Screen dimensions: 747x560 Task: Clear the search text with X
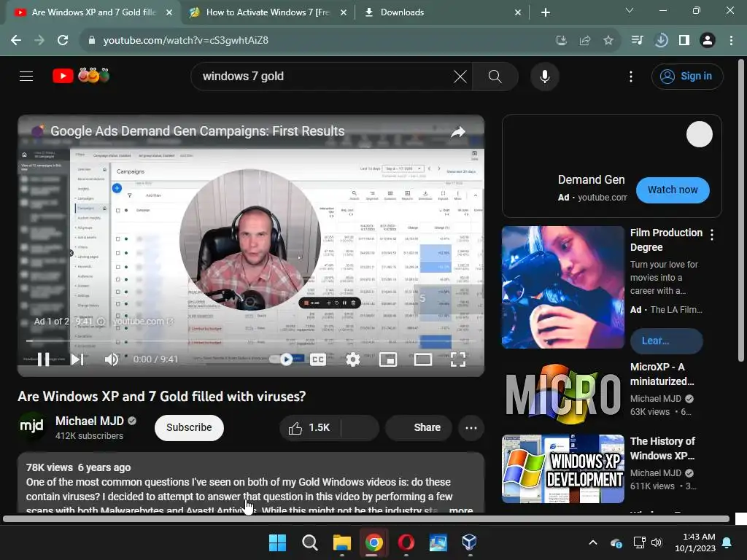point(460,76)
